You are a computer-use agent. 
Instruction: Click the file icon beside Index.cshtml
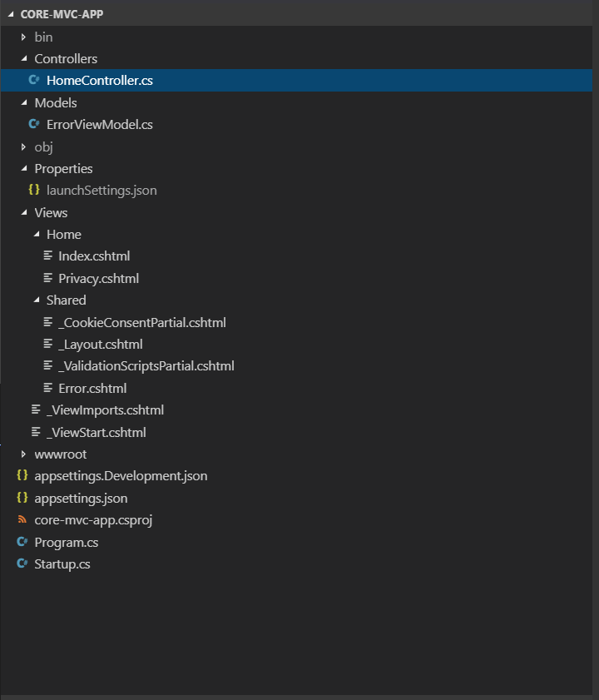click(x=47, y=256)
